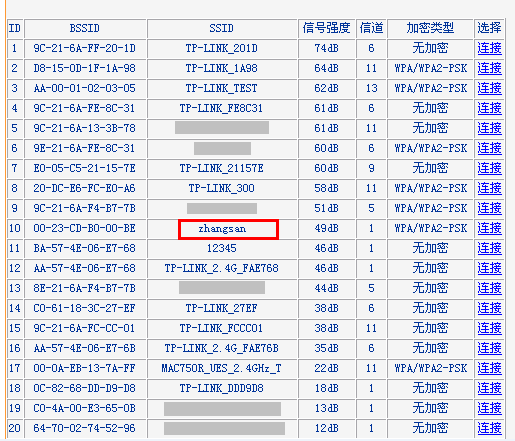Click SSID text 12345
This screenshot has width=515, height=441.
[222, 248]
